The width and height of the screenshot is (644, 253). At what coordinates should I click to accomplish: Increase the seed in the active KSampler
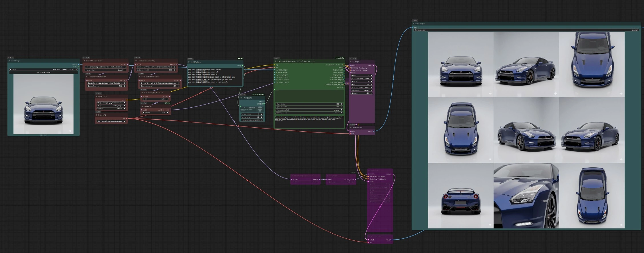[x=371, y=75]
